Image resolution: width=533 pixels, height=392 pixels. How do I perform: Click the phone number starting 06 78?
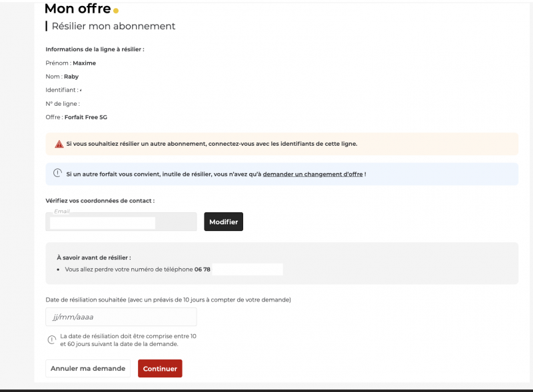[x=203, y=270]
